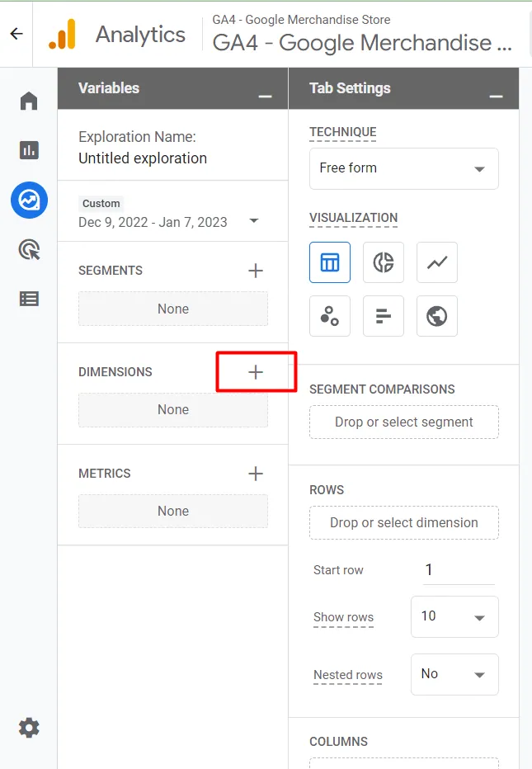This screenshot has width=532, height=769.
Task: Click the ROWS heading
Action: pos(327,490)
